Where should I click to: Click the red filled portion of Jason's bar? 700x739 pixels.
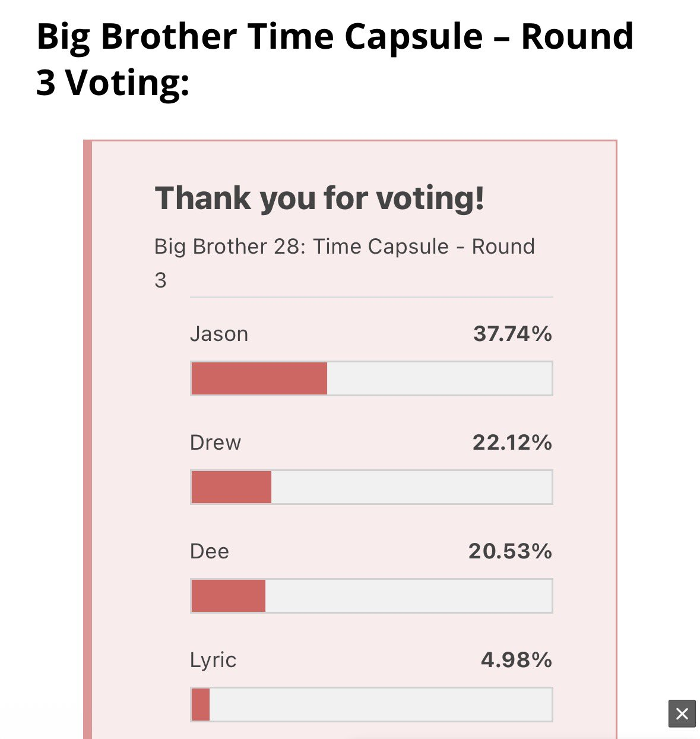click(259, 378)
